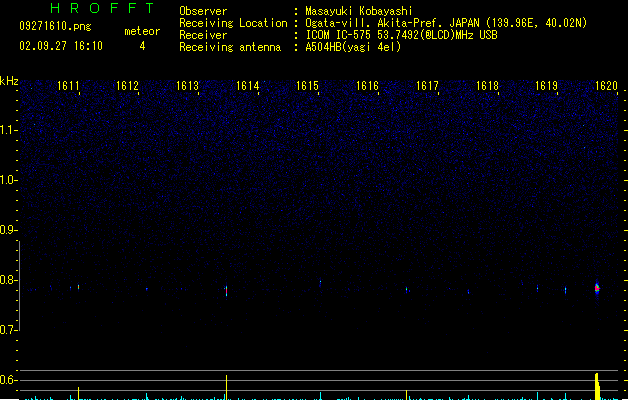Click the 'Receiver' field label
The height and width of the screenshot is (400, 629).
[203, 35]
